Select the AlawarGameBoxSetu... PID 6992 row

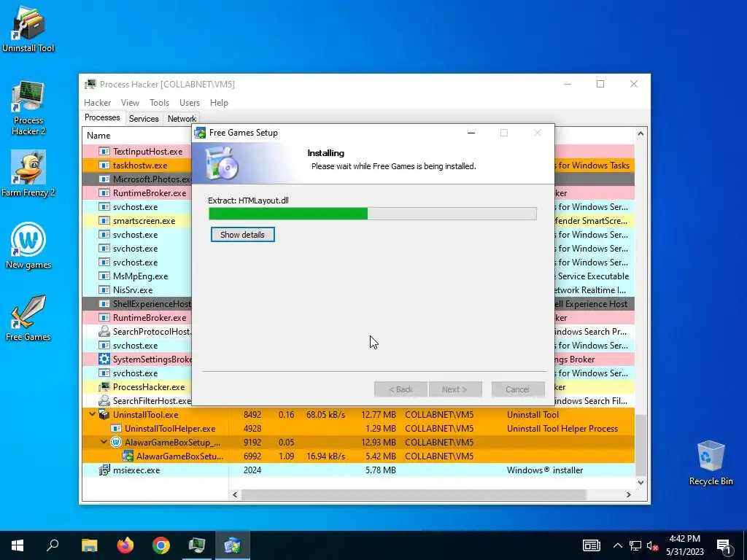click(x=358, y=456)
